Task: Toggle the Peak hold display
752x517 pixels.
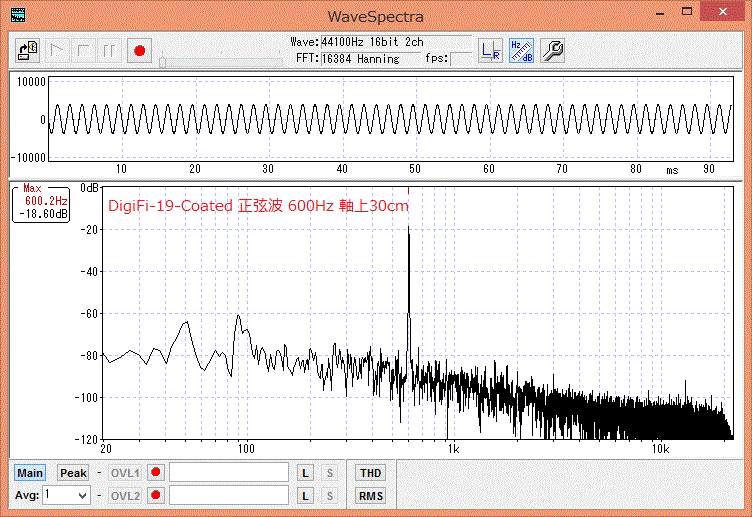Action: point(73,472)
